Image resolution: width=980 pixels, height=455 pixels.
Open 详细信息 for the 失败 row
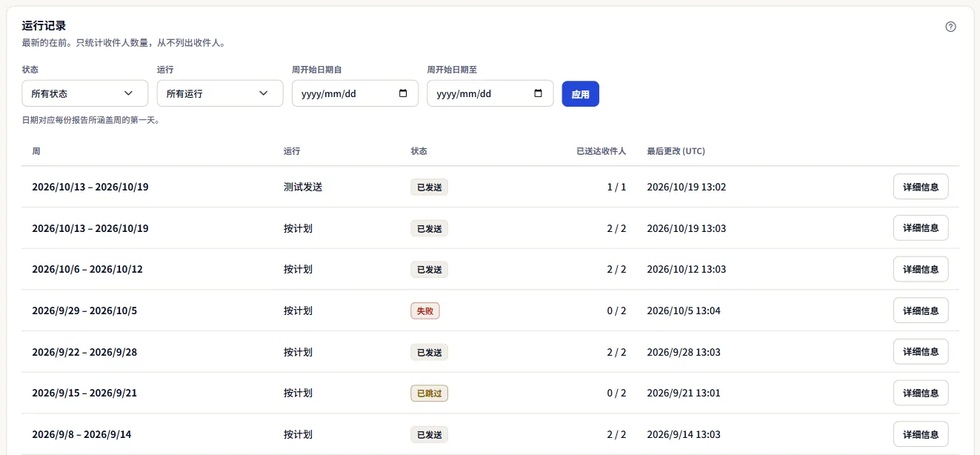(921, 310)
